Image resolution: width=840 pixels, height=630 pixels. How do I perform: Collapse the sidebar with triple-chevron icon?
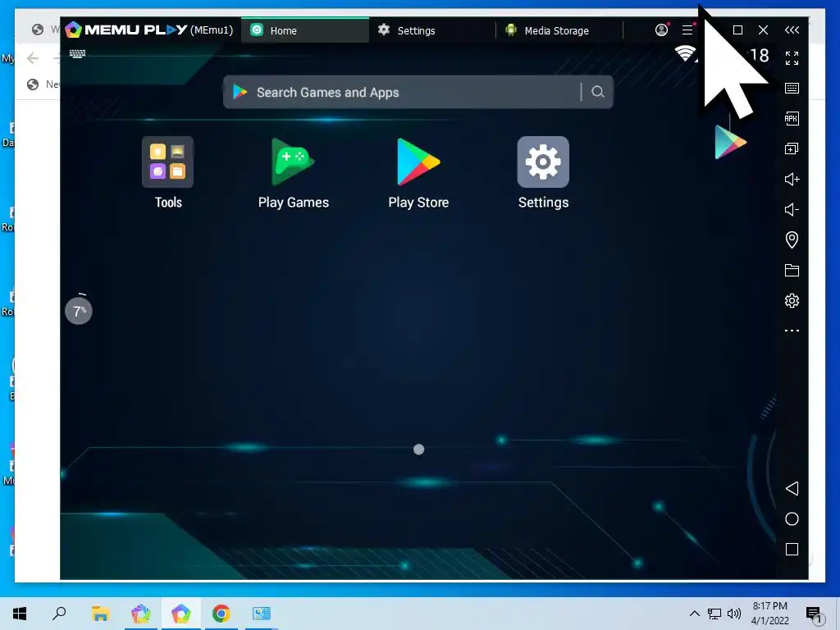click(x=792, y=30)
